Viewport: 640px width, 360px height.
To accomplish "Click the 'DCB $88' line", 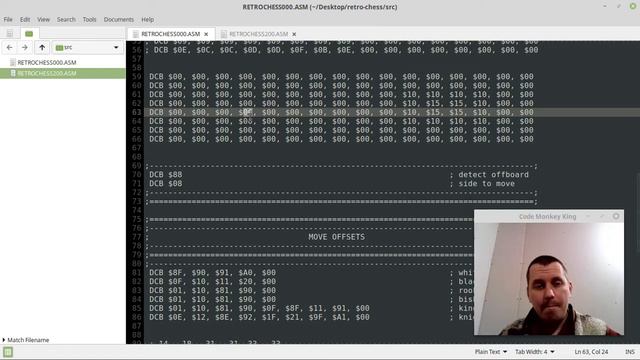I will click(165, 175).
